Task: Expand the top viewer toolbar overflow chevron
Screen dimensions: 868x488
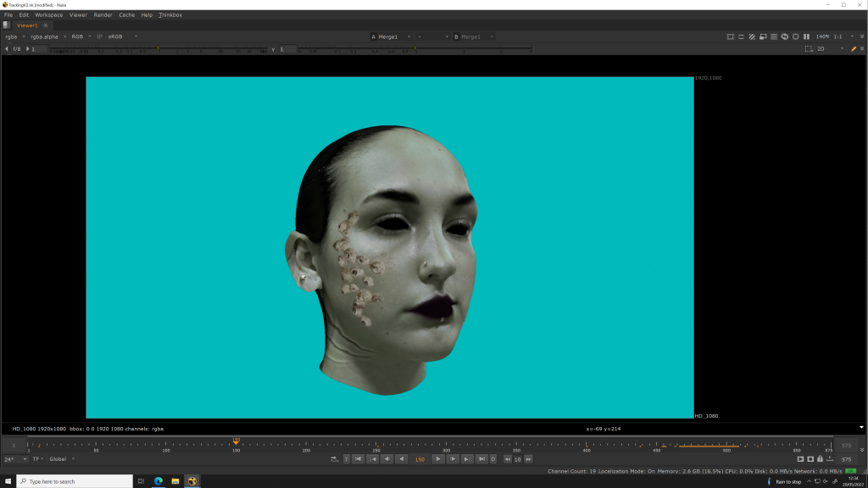Action: pos(862,36)
